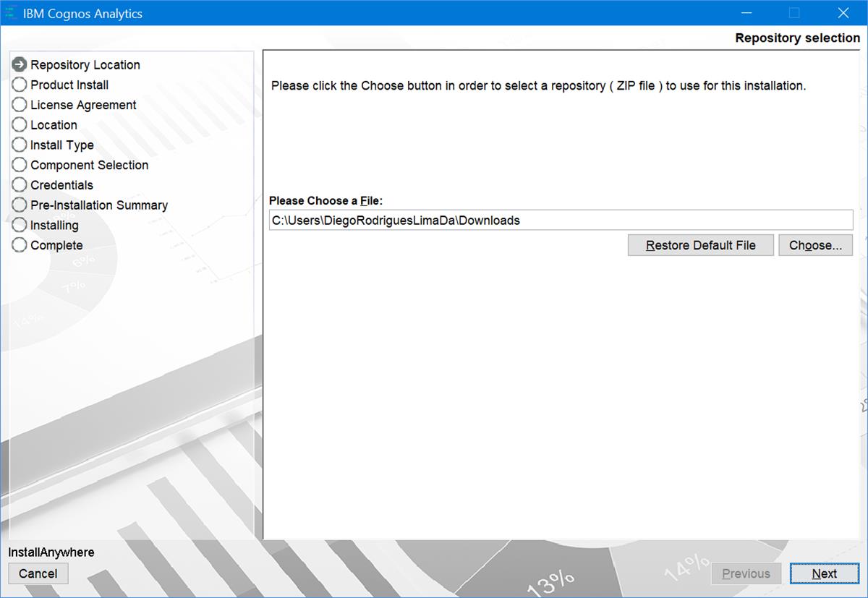Click the 'Installing' step label

click(54, 226)
